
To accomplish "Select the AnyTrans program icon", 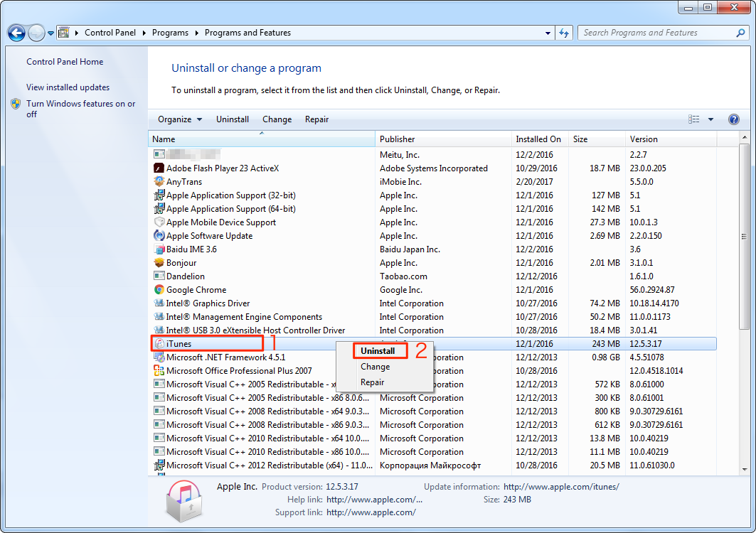I will tap(159, 182).
